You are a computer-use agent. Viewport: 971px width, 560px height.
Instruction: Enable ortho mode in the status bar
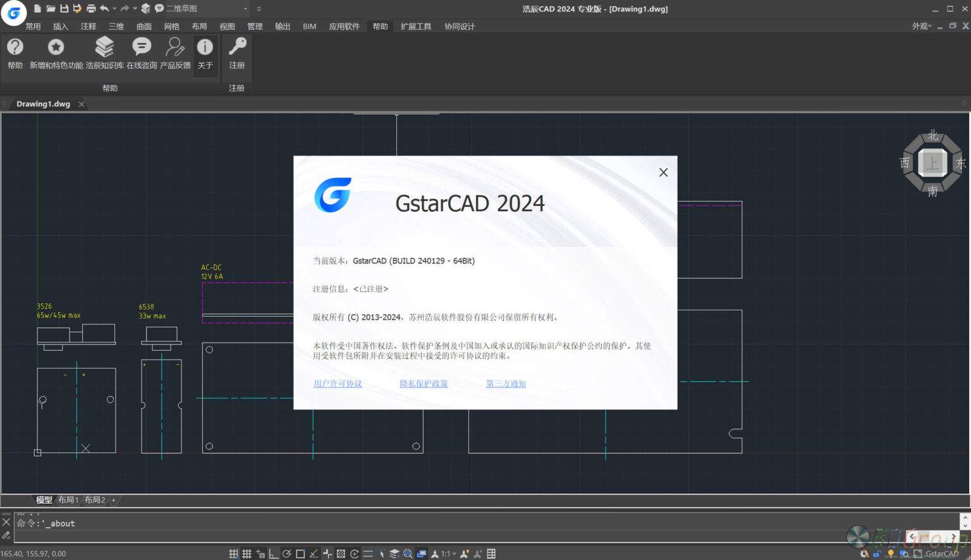coord(273,553)
